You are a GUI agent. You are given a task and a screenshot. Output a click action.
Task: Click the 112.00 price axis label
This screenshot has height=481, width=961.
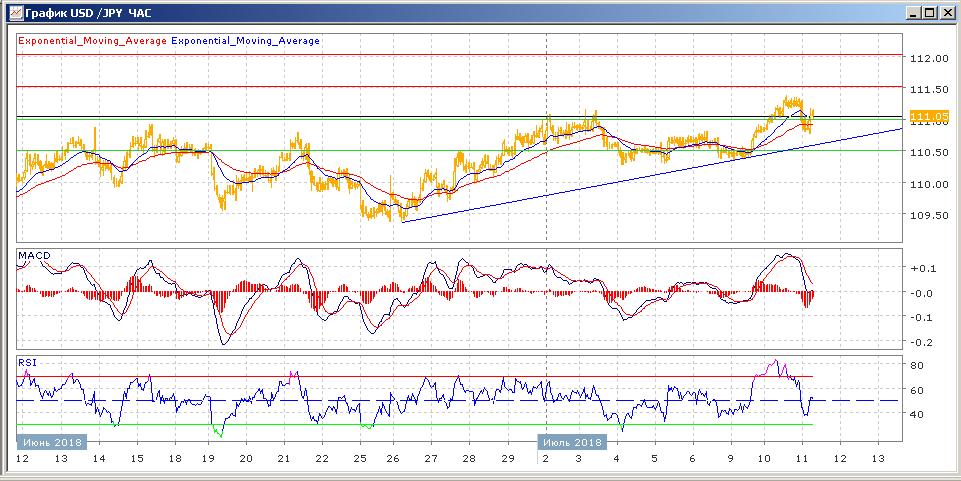point(929,59)
